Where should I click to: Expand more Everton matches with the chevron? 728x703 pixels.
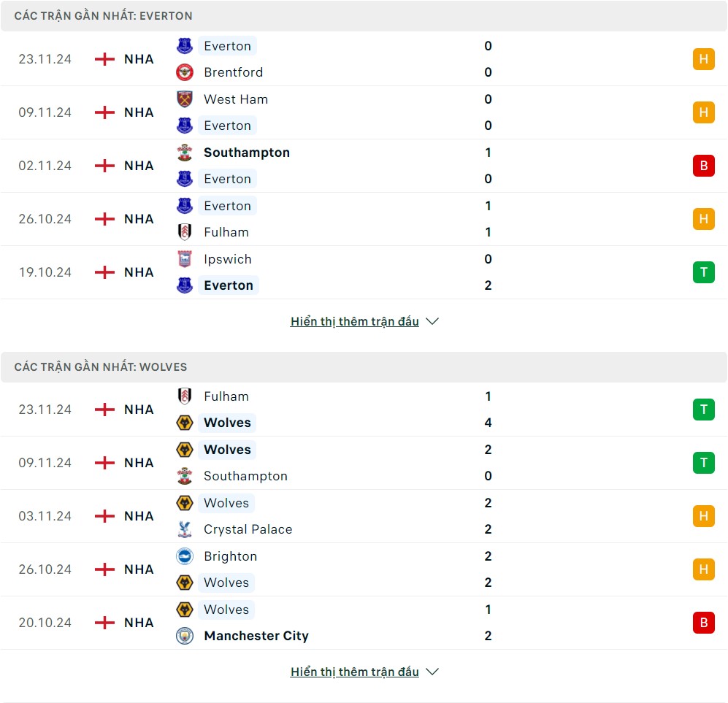(x=432, y=321)
